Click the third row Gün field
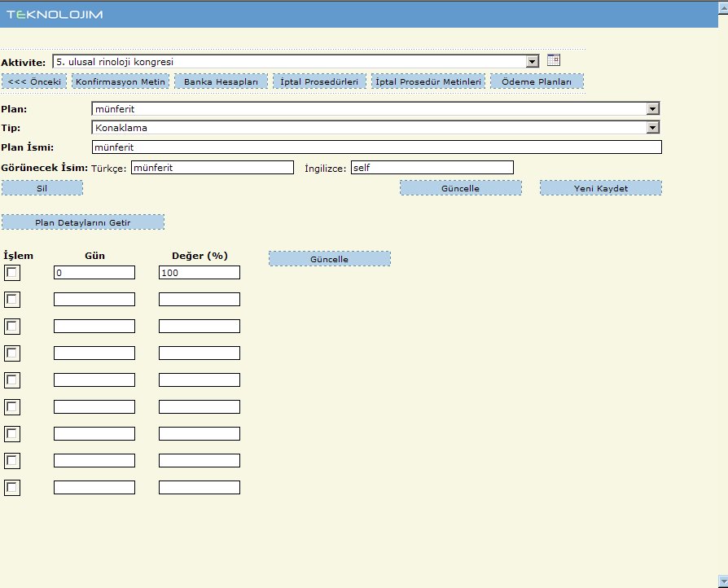Viewport: 728px width, 588px height. [x=94, y=326]
